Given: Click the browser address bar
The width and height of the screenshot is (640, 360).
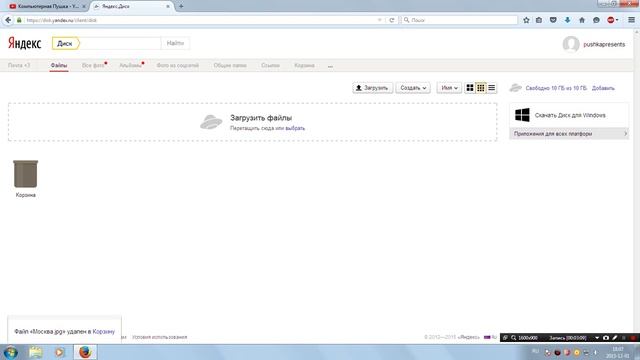Looking at the screenshot, I should [200, 20].
